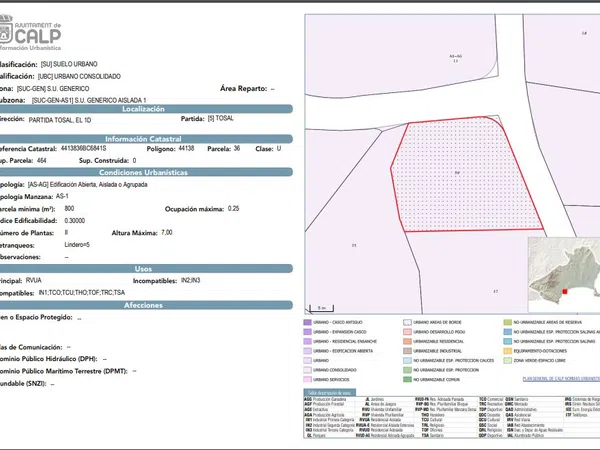Image resolution: width=600 pixels, height=450 pixels.
Task: Select the Equipamiento-Dotaciones orange swatch
Action: 508,352
